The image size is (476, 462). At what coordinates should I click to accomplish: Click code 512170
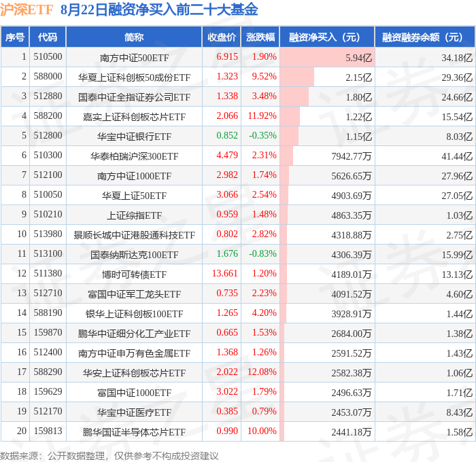[x=48, y=411]
